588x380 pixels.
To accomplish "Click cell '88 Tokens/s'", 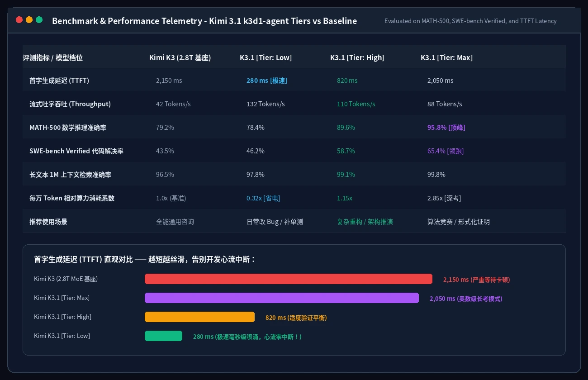I will pos(445,104).
